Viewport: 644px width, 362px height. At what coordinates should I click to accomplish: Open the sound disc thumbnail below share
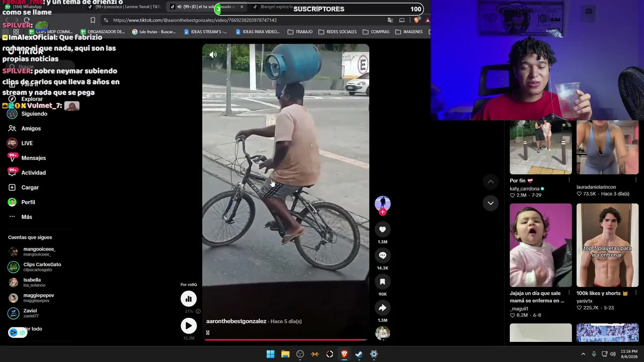382,333
